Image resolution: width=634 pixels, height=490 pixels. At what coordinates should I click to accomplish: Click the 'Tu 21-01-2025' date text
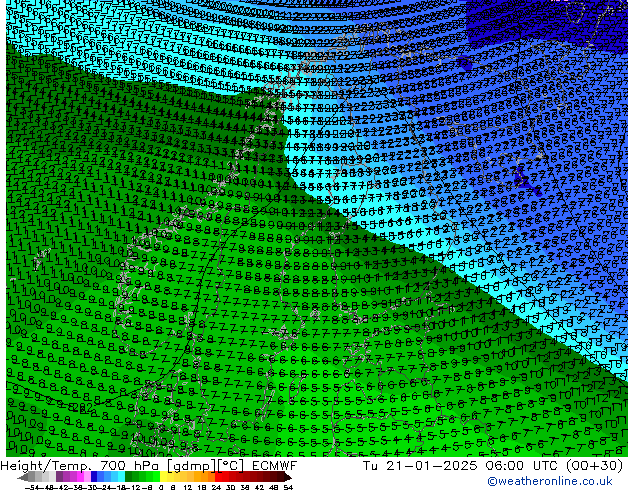pyautogui.click(x=420, y=466)
